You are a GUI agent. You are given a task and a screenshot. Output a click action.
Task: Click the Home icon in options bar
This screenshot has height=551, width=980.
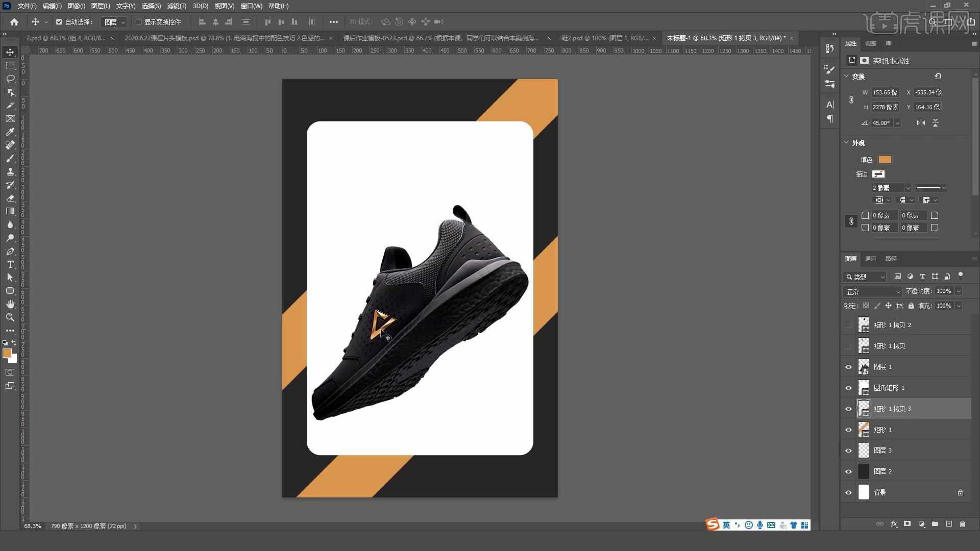14,22
